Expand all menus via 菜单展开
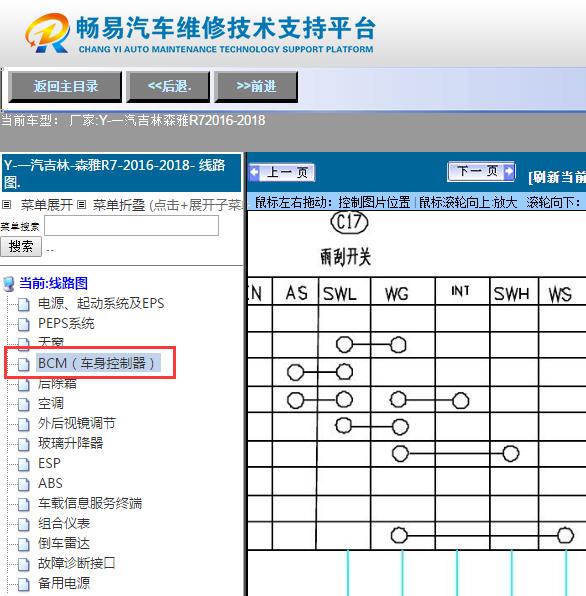This screenshot has width=586, height=596. pos(47,205)
